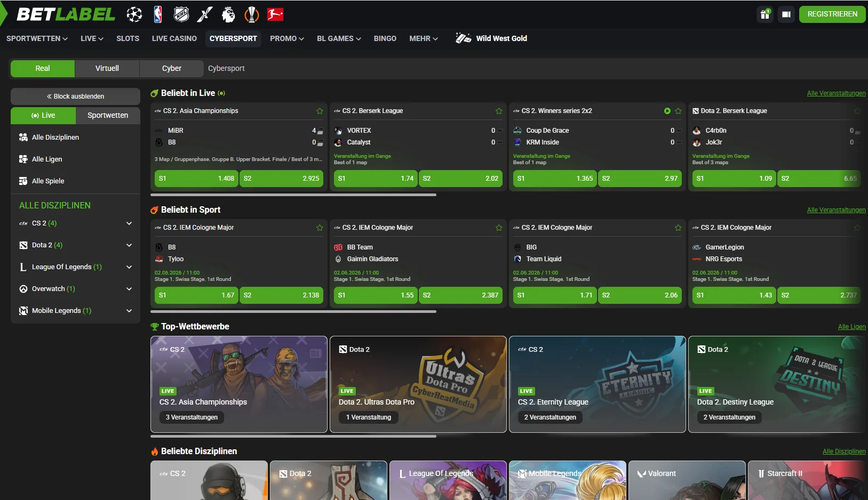Favorite the CS 2 Asia Championships match
The width and height of the screenshot is (868, 500).
click(320, 111)
